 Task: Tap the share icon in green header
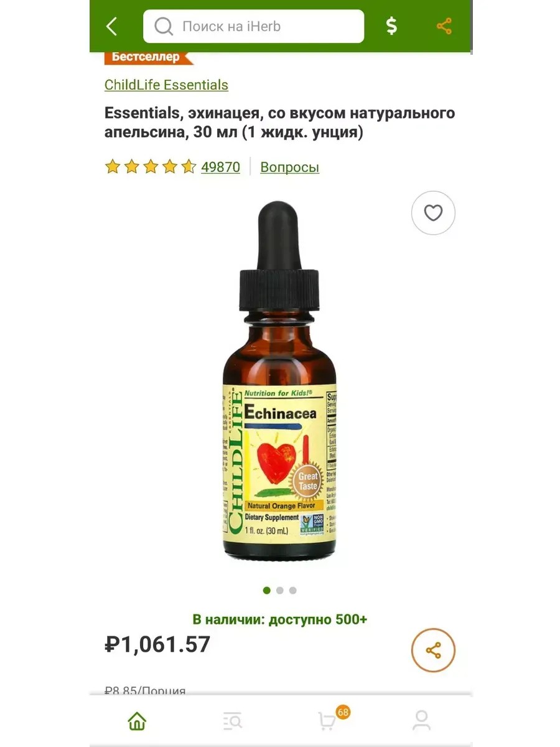point(444,26)
